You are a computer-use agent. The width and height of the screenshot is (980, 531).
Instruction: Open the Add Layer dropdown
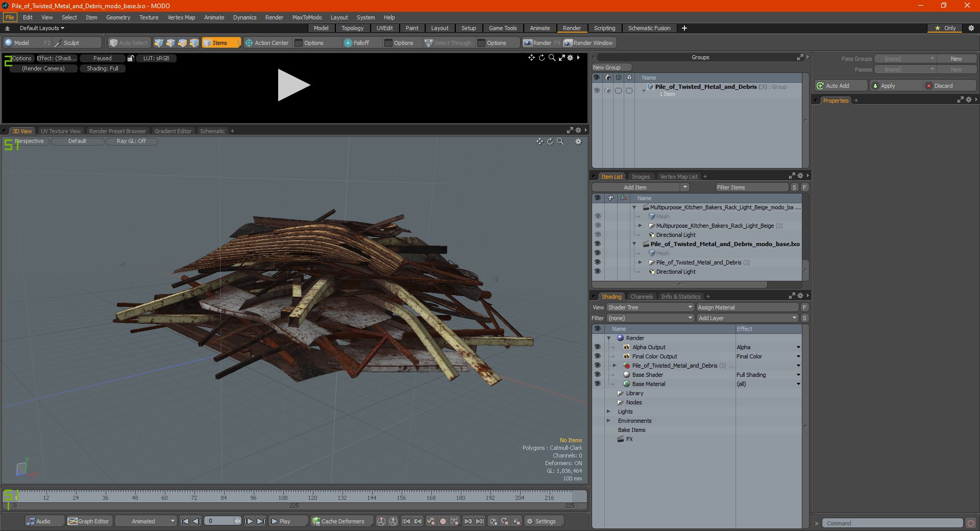747,318
